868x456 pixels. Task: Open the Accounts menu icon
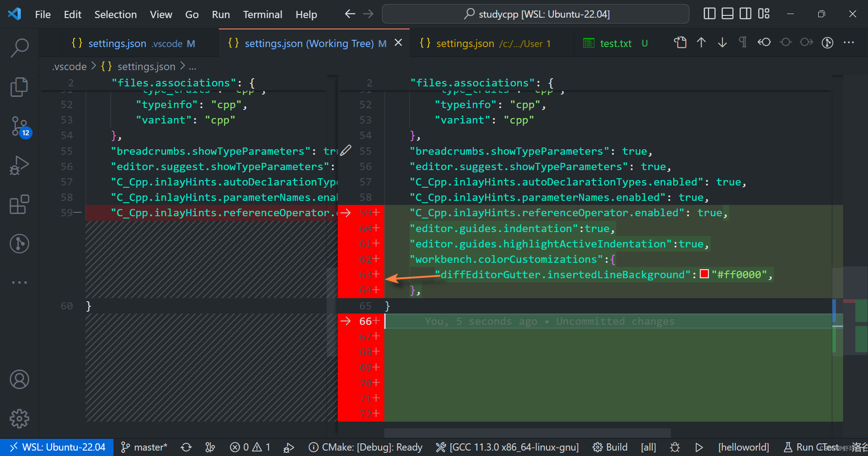pos(19,380)
